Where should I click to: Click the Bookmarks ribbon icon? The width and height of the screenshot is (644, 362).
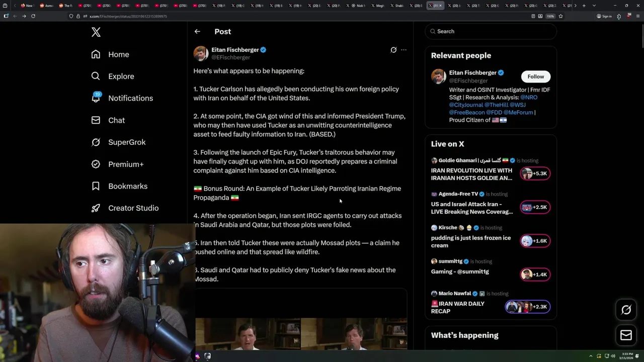click(96, 186)
